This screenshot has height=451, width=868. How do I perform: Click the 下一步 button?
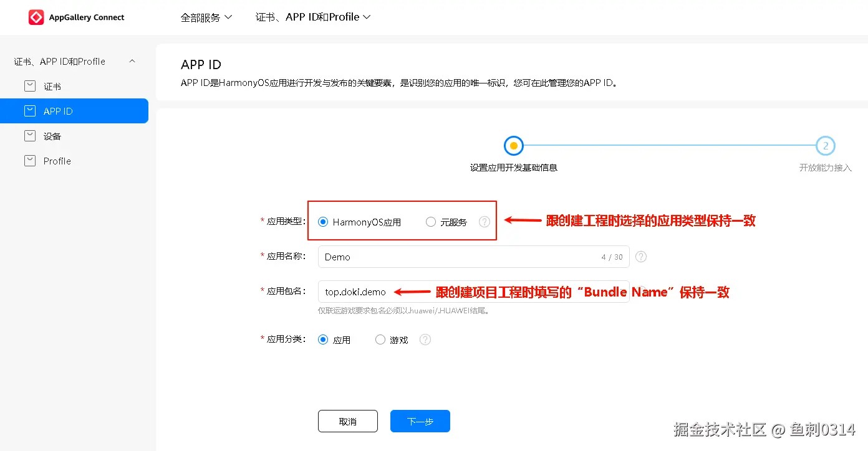coord(420,421)
